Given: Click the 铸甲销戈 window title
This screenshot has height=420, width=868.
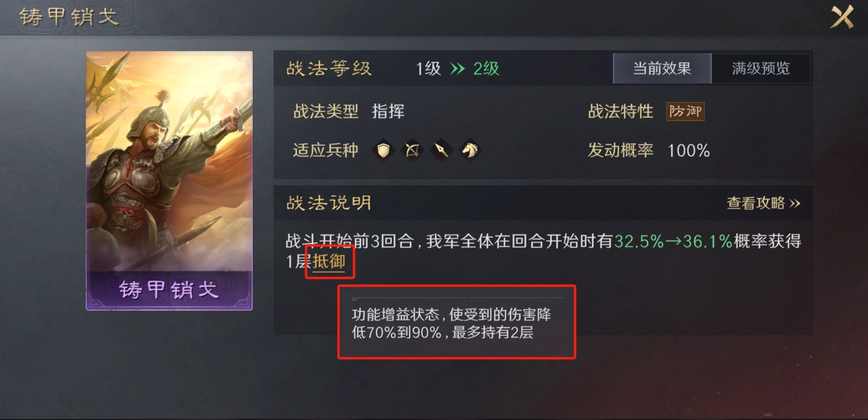Looking at the screenshot, I should tap(70, 16).
